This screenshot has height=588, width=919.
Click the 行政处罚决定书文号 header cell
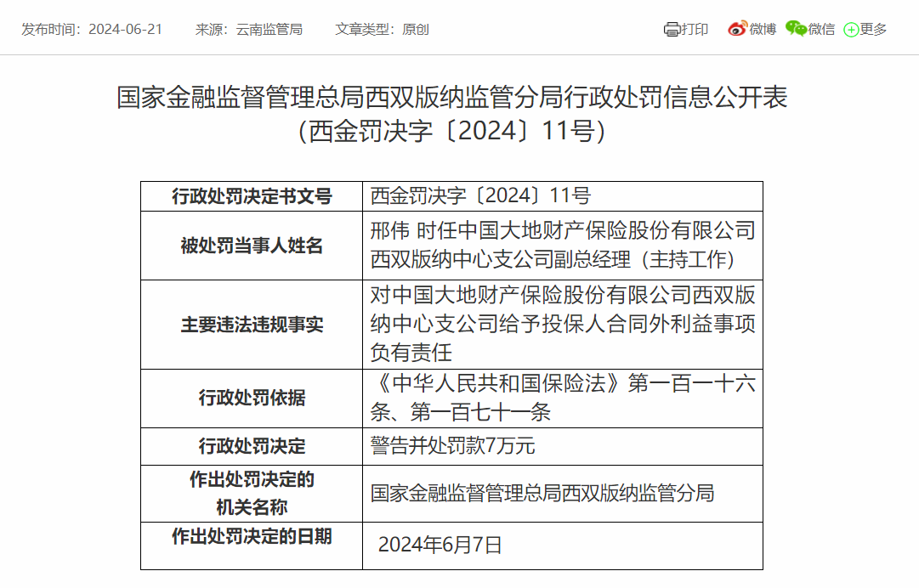tap(252, 196)
